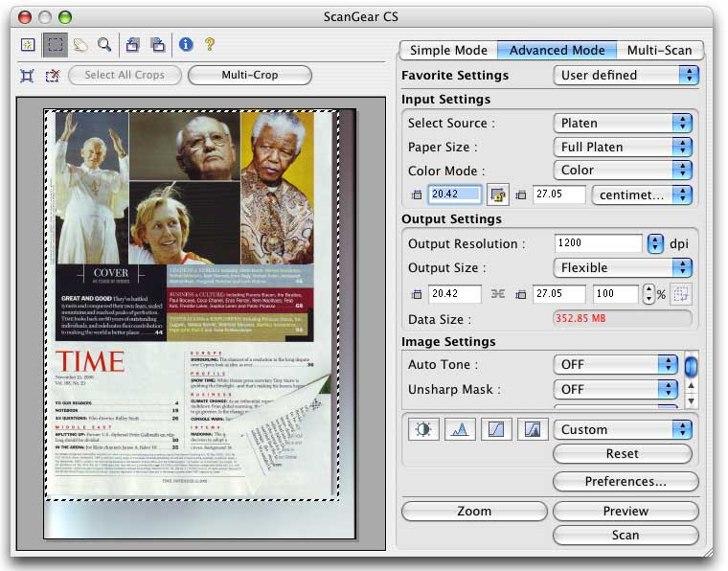This screenshot has height=571, width=728.
Task: Click the Image Settings scroll up arrow
Action: click(x=692, y=386)
